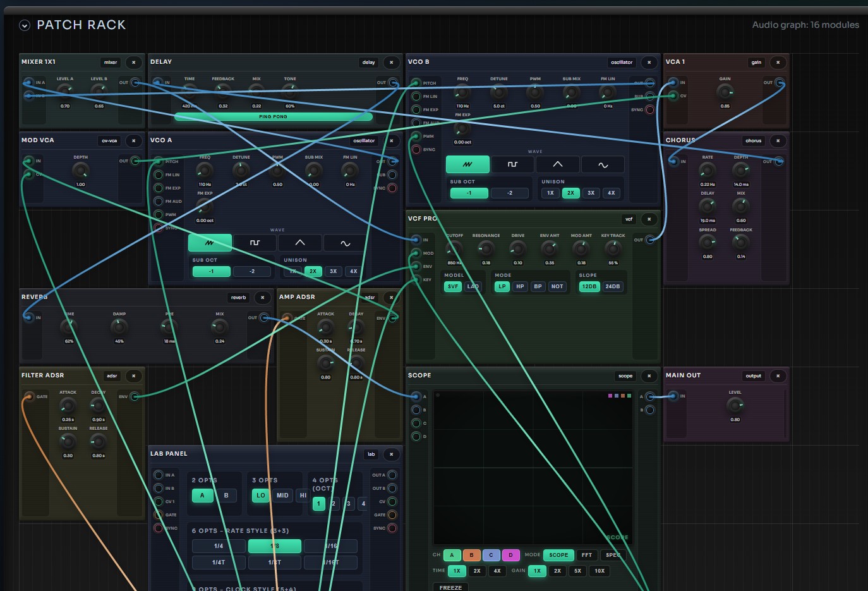The image size is (868, 591).
Task: Remove the Chorus module with X
Action: [x=778, y=140]
